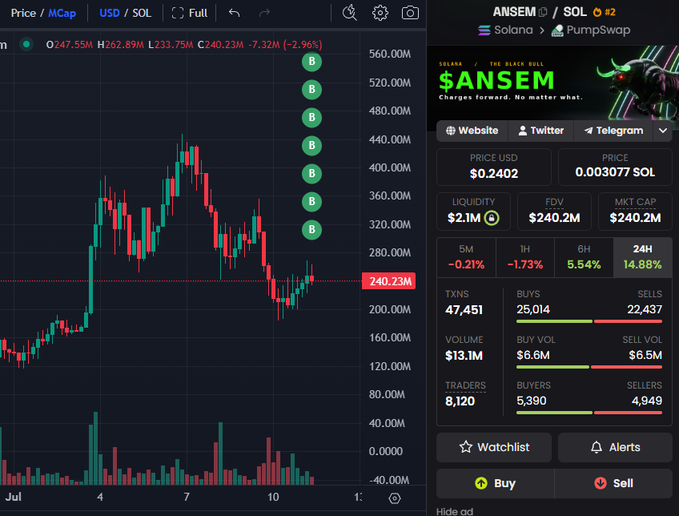Viewport: 679px width, 516px height.
Task: Select the 6H timeframe tab
Action: pyautogui.click(x=584, y=257)
